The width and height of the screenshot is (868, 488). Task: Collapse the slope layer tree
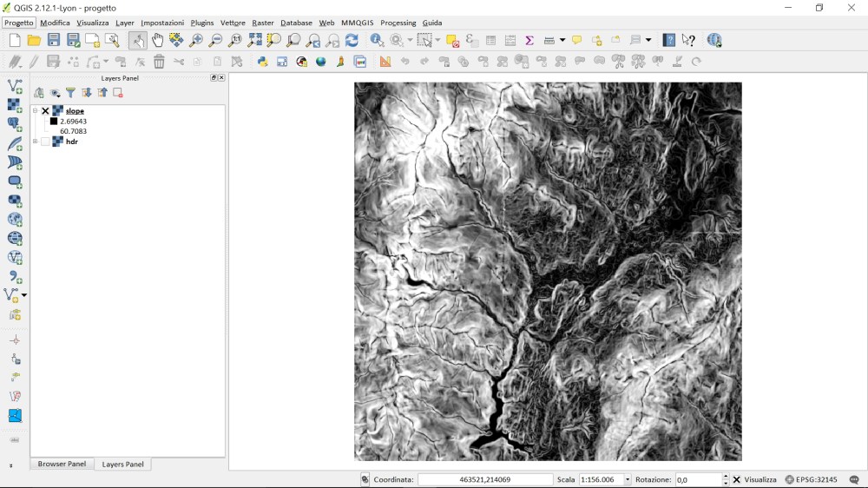pyautogui.click(x=35, y=111)
